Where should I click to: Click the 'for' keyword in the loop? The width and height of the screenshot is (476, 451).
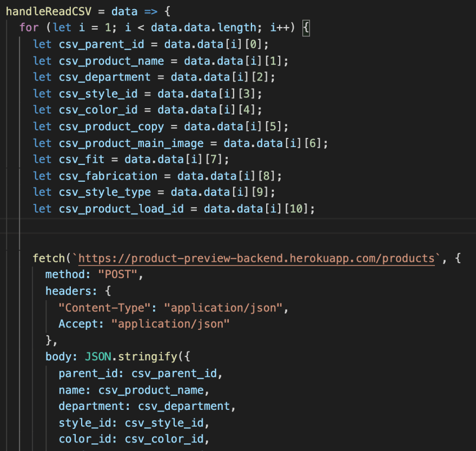(29, 28)
